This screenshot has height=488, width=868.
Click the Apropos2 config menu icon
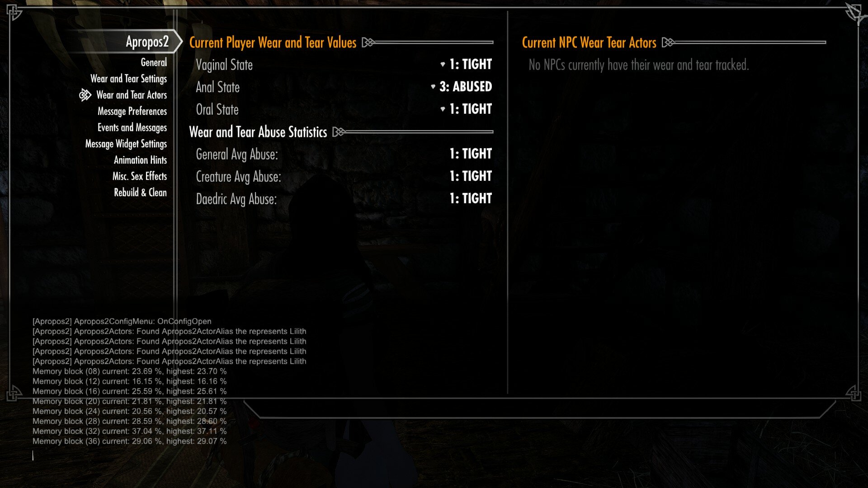coord(84,95)
